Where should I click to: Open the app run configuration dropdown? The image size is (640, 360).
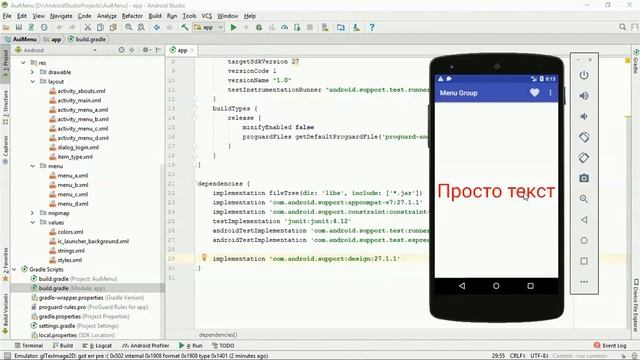point(209,27)
